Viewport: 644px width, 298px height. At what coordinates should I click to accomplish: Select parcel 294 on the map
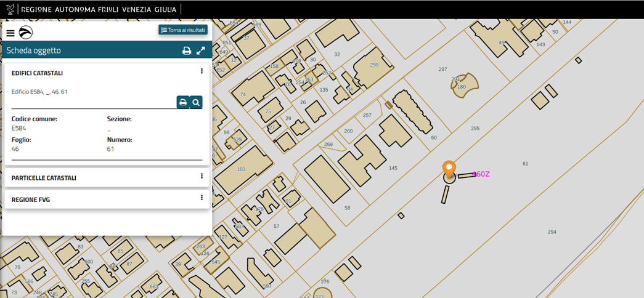pyautogui.click(x=552, y=232)
